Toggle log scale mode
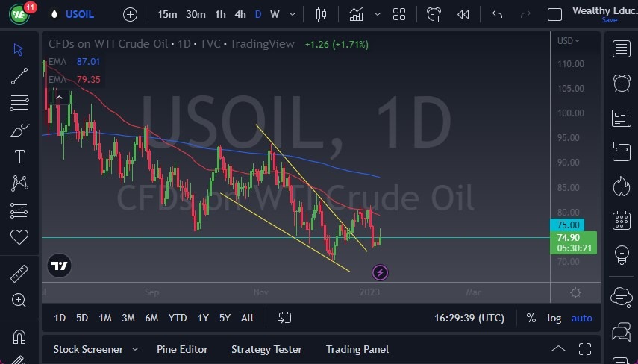 (x=554, y=318)
